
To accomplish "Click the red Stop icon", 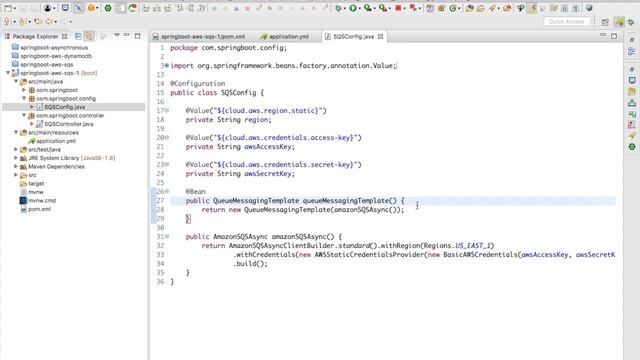I will click(398, 8).
